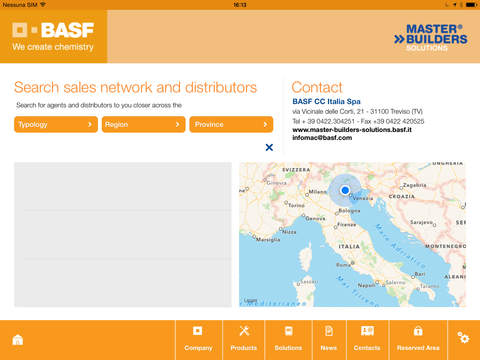This screenshot has width=480, height=360.
Task: Open the Reserved Area lock icon
Action: point(418,331)
